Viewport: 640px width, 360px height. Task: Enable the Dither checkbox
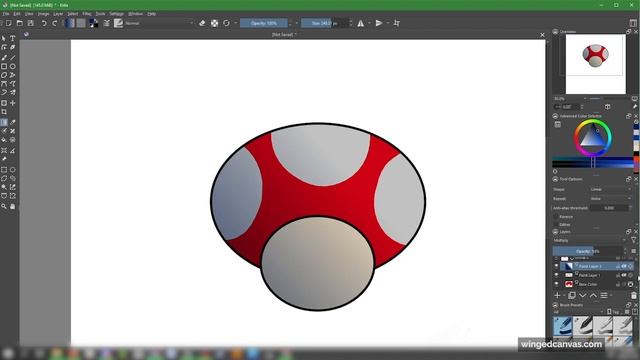click(556, 224)
